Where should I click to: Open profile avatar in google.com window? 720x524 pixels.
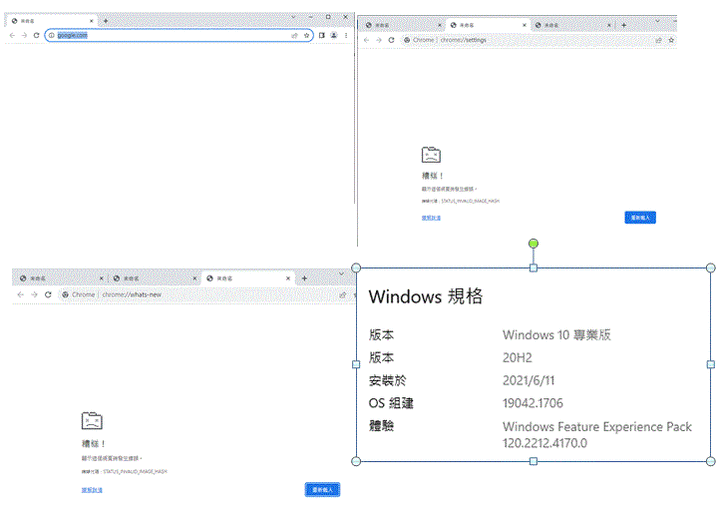[334, 35]
